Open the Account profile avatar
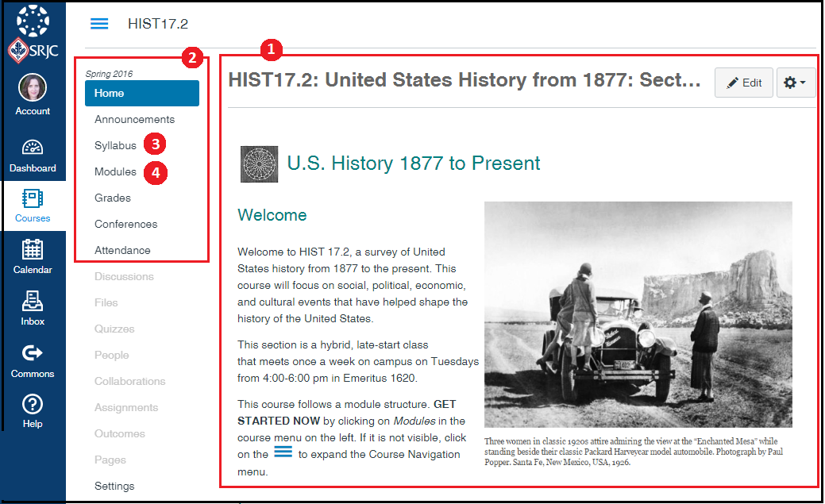Viewport: 825px width, 504px height. (33, 87)
